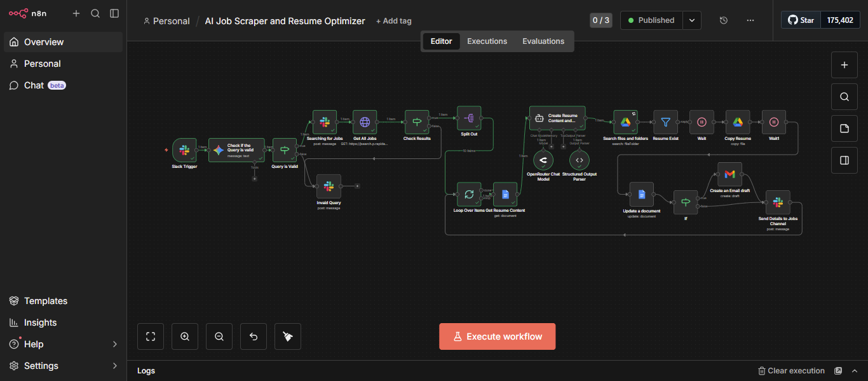The image size is (868, 381).
Task: Open the Check Results node
Action: [417, 122]
